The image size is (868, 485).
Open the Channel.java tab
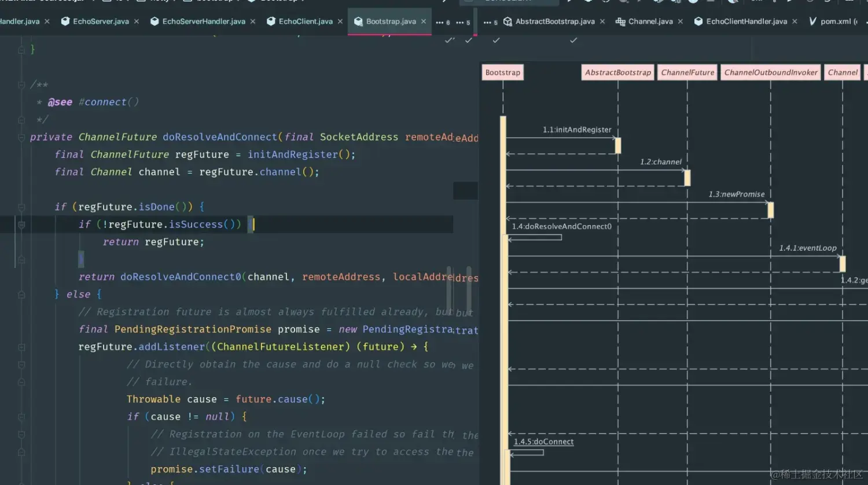tap(650, 21)
